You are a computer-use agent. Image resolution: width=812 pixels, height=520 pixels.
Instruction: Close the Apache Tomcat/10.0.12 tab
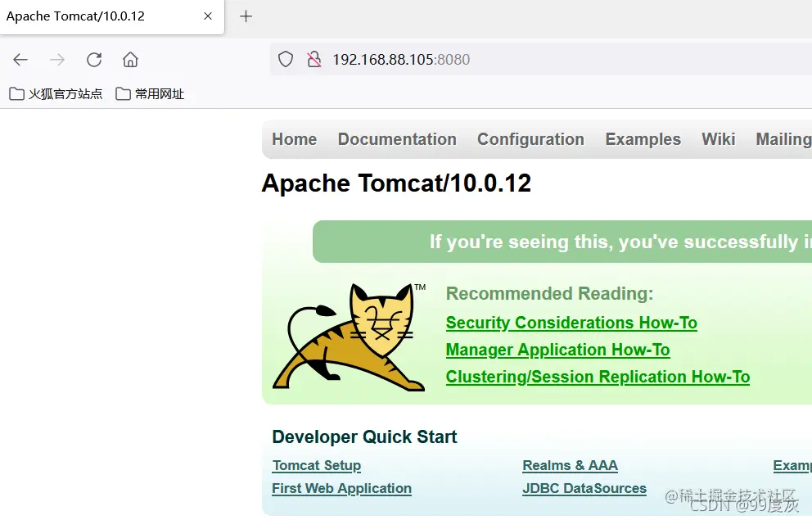208,16
